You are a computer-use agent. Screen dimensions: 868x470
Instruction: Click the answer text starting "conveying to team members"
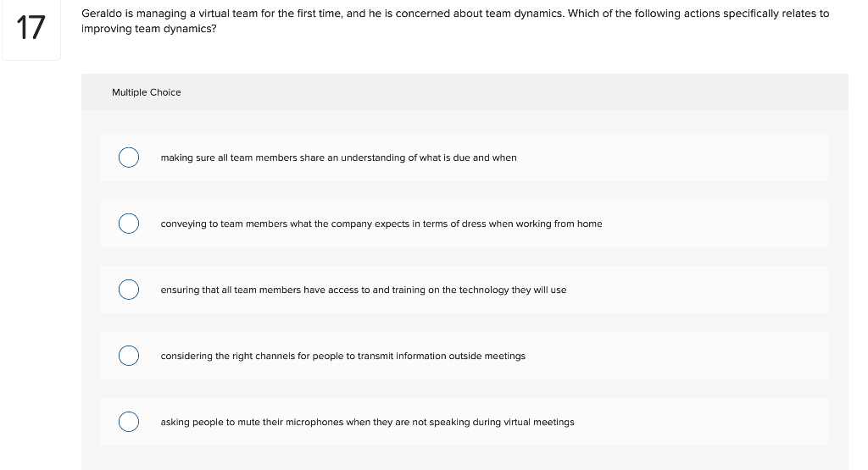381,224
